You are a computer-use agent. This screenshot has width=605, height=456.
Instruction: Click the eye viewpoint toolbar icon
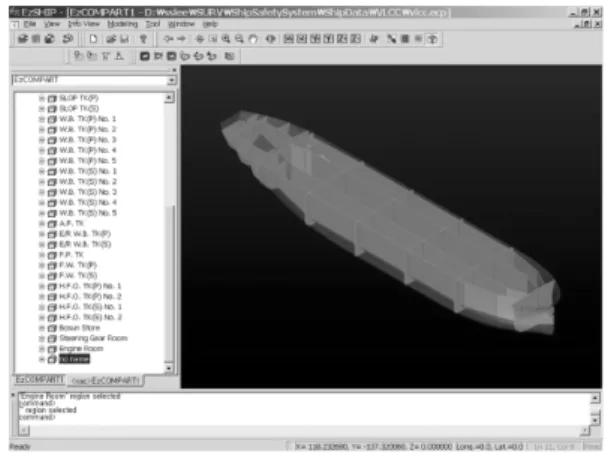270,39
